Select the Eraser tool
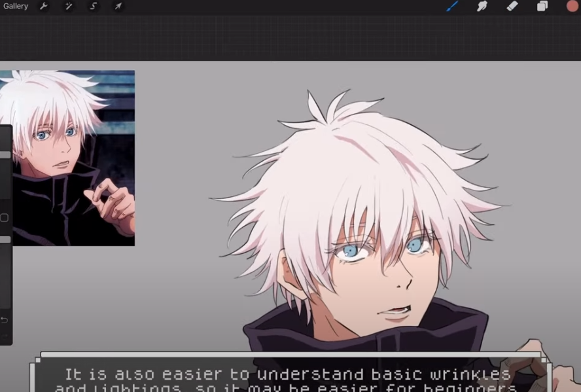581x392 pixels. pos(512,6)
